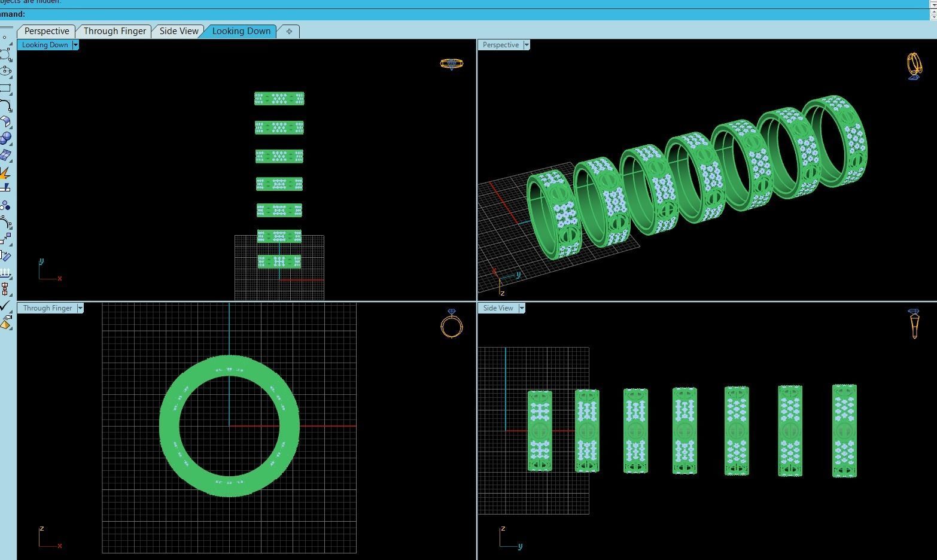Viewport: 937px width, 560px height.
Task: Click ring icon in Looking Down viewport corner
Action: 451,63
